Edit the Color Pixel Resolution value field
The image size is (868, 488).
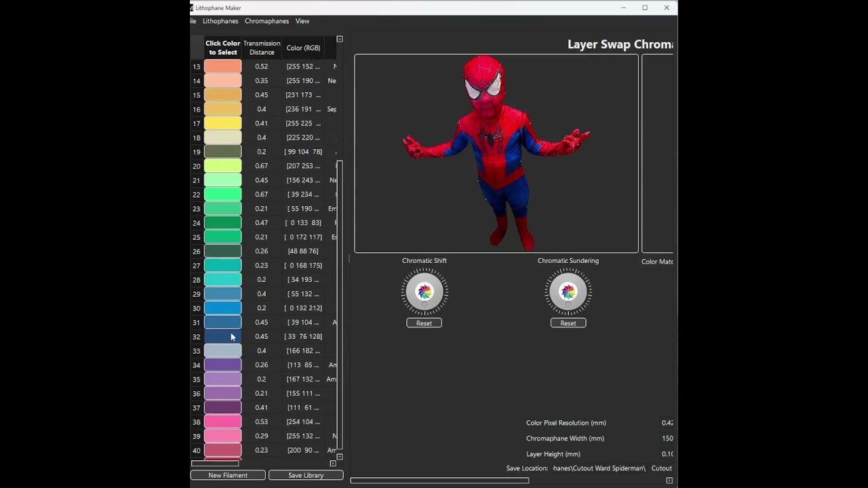coord(667,423)
